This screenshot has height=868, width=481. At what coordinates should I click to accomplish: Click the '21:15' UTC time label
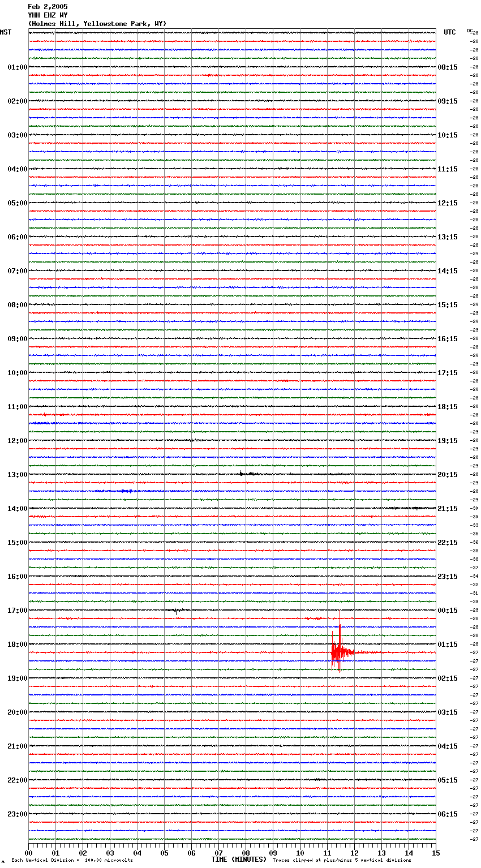(x=448, y=509)
